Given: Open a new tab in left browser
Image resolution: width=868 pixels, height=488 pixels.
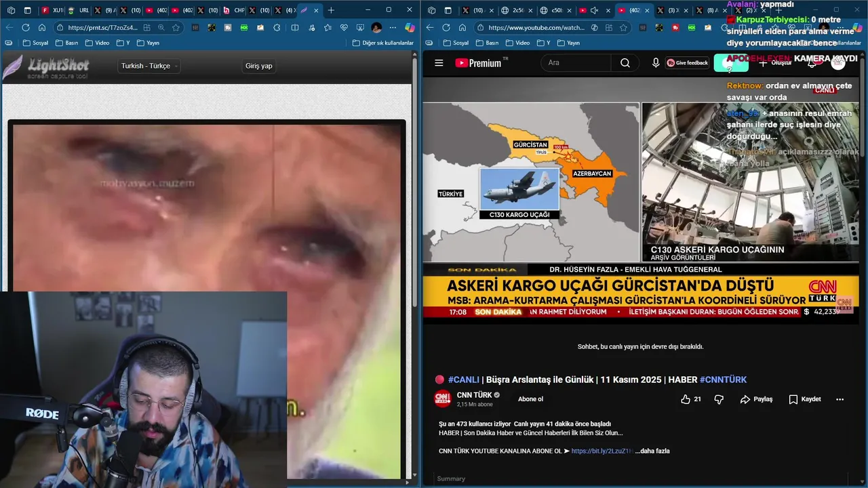Looking at the screenshot, I should [331, 10].
